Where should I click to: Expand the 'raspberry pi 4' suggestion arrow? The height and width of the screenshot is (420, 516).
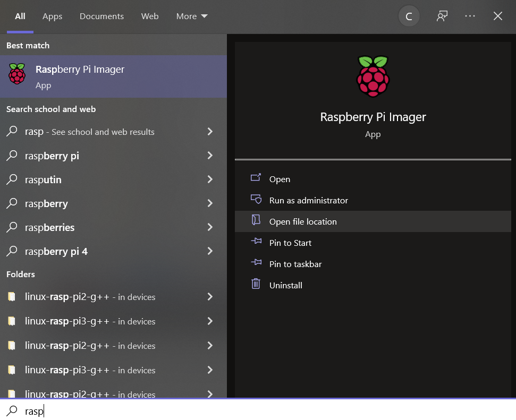tap(210, 251)
